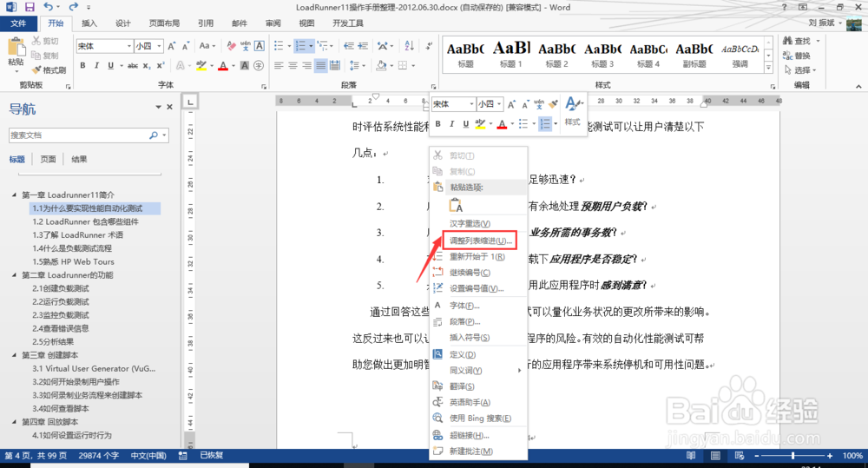
Task: Click the Sort (A-Z) icon in the ribbon
Action: coord(409,46)
